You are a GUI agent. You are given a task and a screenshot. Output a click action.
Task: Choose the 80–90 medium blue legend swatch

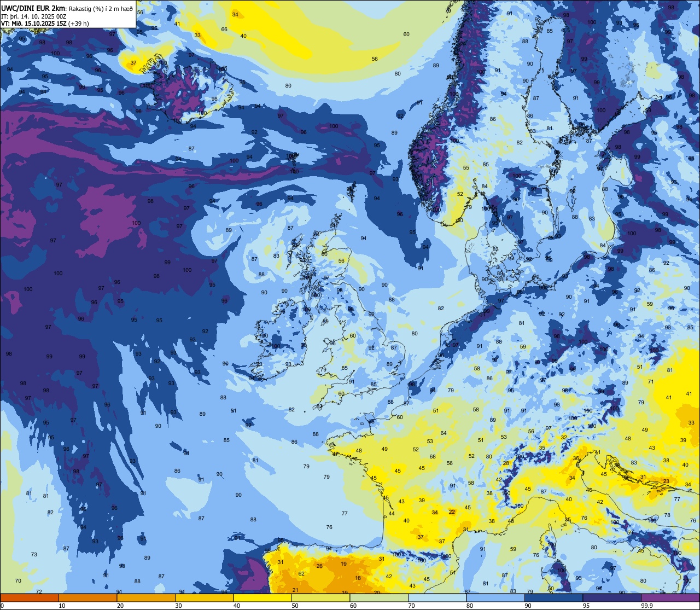pyautogui.click(x=495, y=597)
